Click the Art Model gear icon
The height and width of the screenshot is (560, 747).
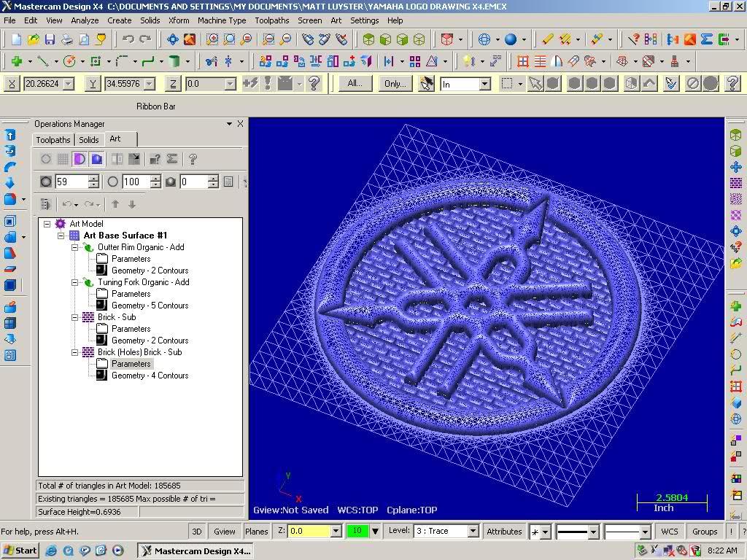coord(60,223)
